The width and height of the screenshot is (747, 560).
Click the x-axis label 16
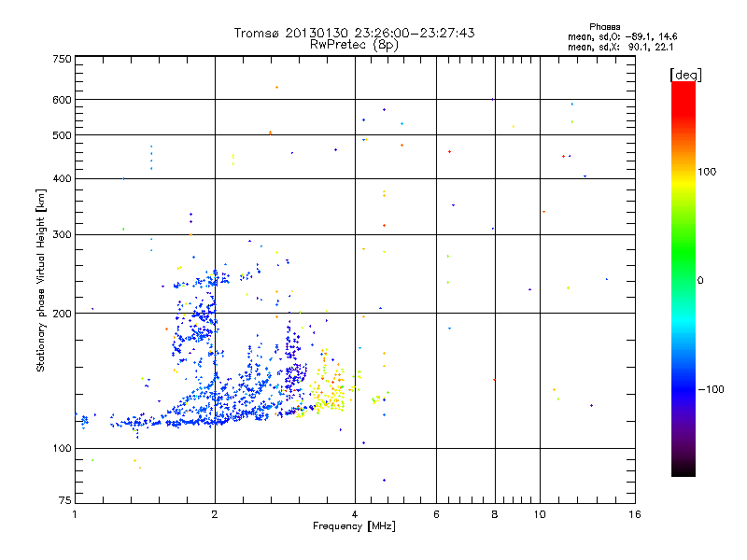tap(635, 514)
